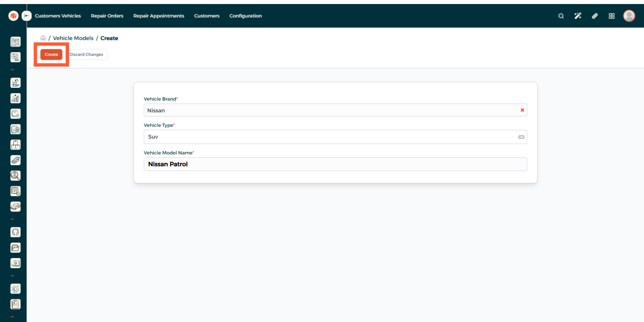Viewport: 644px width, 322px height.
Task: Click the Vehicle Model Name field
Action: [335, 164]
